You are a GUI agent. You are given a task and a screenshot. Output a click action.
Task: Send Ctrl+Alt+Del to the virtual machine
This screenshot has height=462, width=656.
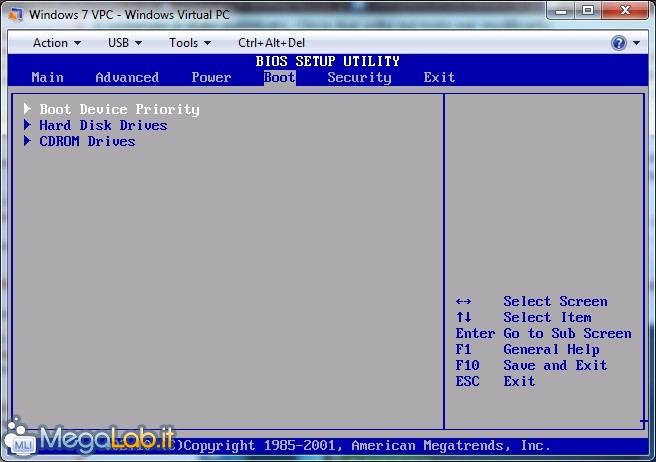pyautogui.click(x=271, y=43)
